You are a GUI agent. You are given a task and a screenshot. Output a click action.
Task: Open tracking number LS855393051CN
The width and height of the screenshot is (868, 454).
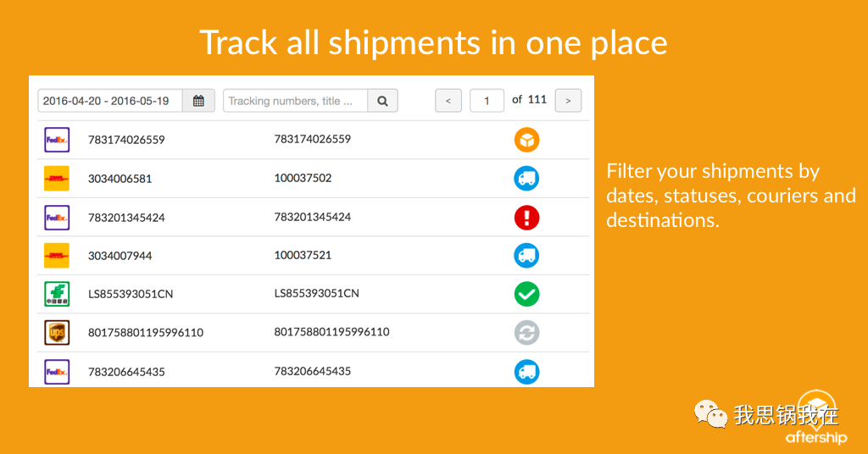pos(131,294)
